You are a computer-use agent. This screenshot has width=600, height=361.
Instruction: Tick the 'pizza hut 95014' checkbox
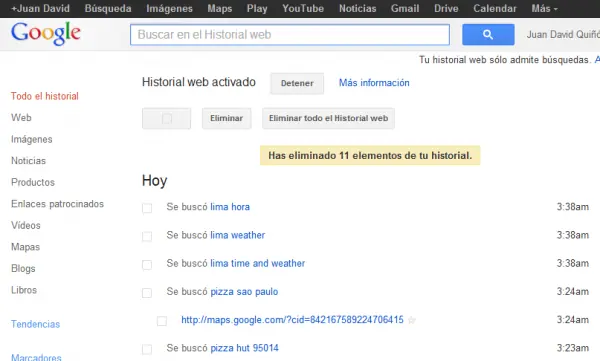coord(147,349)
